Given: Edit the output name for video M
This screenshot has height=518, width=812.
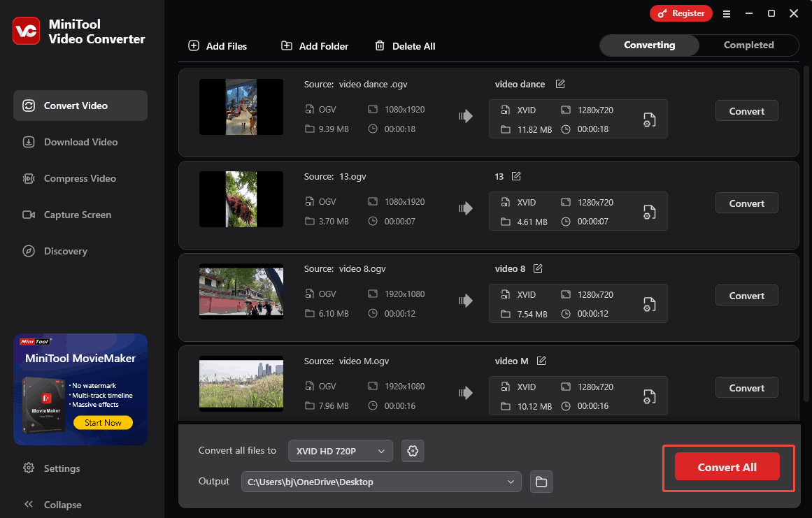Looking at the screenshot, I should (x=541, y=360).
